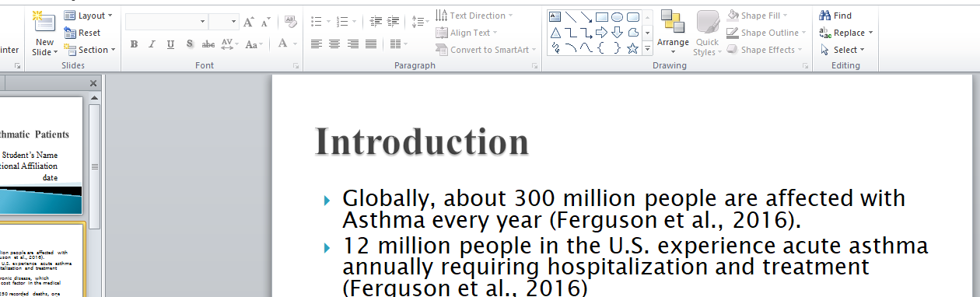Open Paragraph dialog launcher
This screenshot has width=980, height=297.
coord(534,67)
